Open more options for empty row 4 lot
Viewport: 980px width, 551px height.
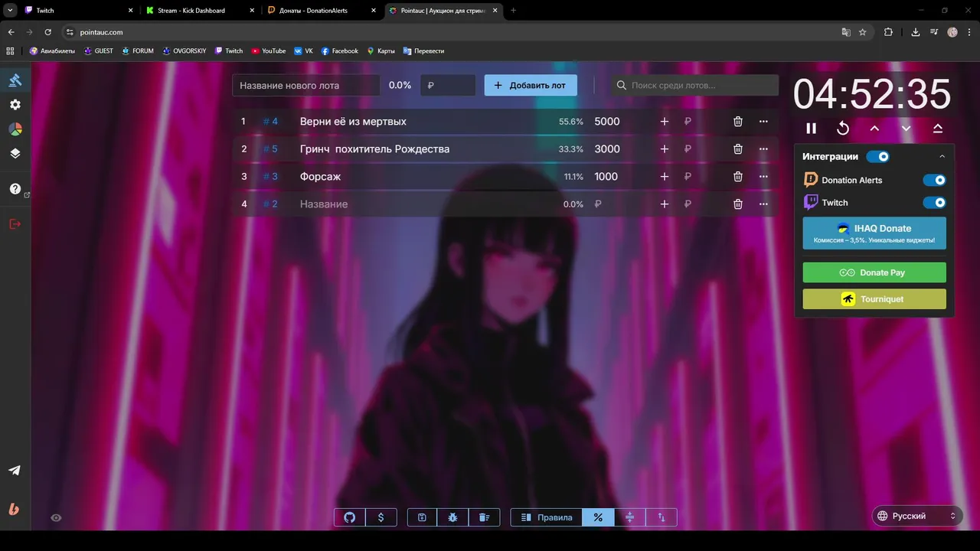click(x=763, y=204)
